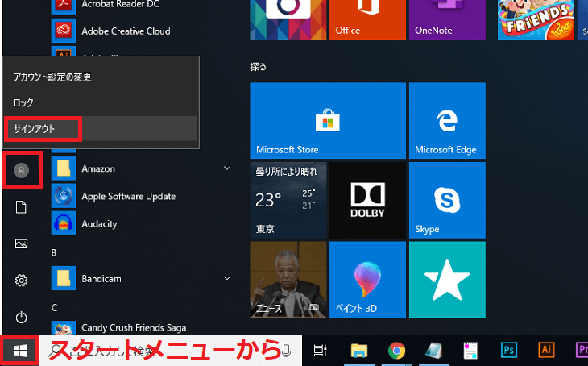The width and height of the screenshot is (588, 366).
Task: Click the Windows Start button
Action: [x=21, y=351]
